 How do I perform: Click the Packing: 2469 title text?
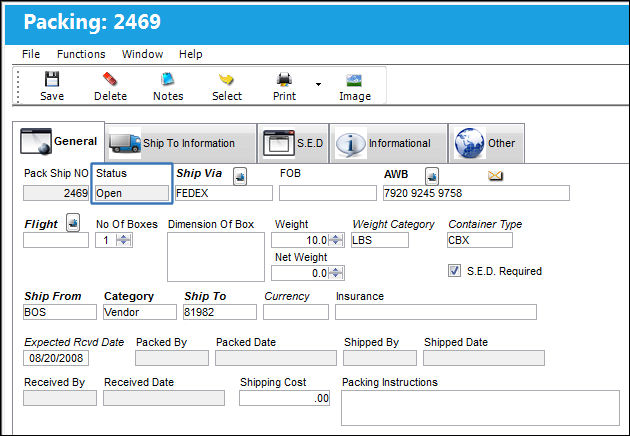click(92, 21)
